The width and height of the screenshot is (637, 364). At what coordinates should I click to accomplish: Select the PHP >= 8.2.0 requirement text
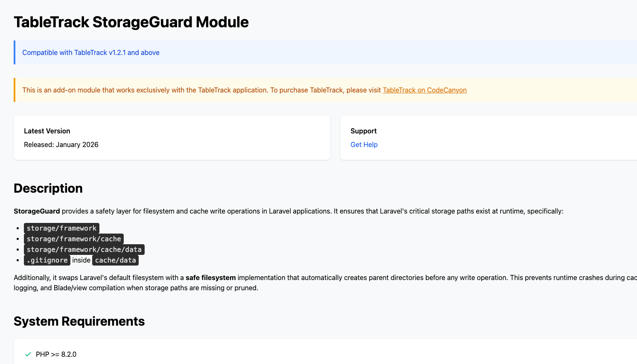(x=56, y=354)
